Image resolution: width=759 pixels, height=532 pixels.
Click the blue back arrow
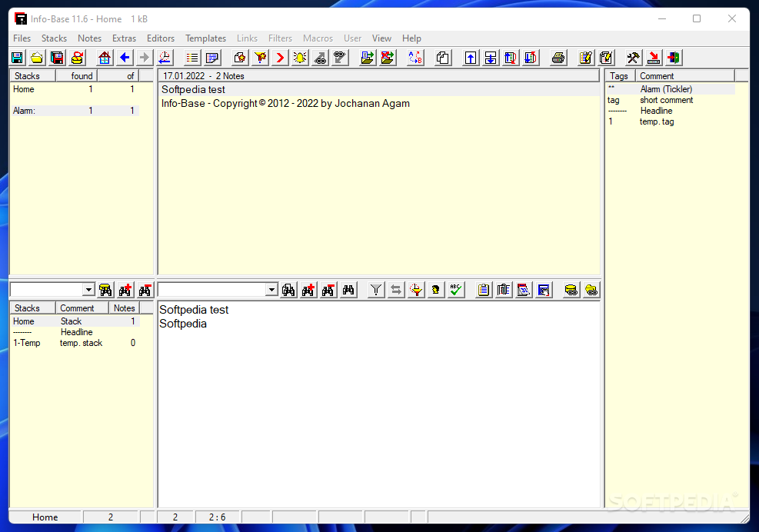125,58
